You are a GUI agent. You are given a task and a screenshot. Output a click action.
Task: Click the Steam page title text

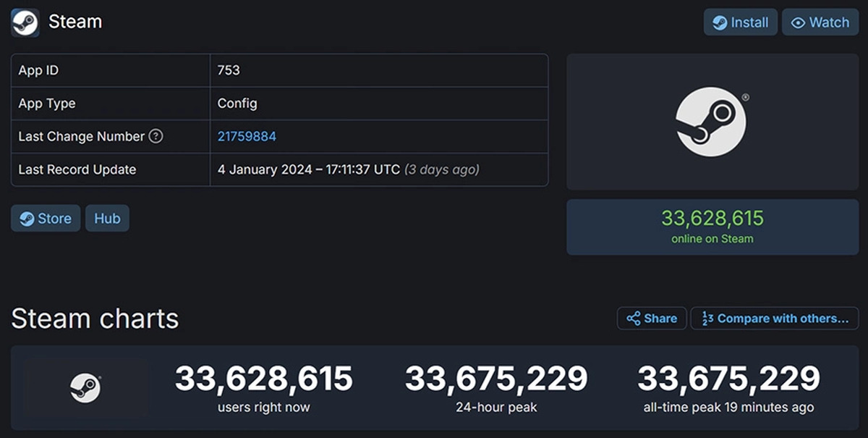click(75, 22)
